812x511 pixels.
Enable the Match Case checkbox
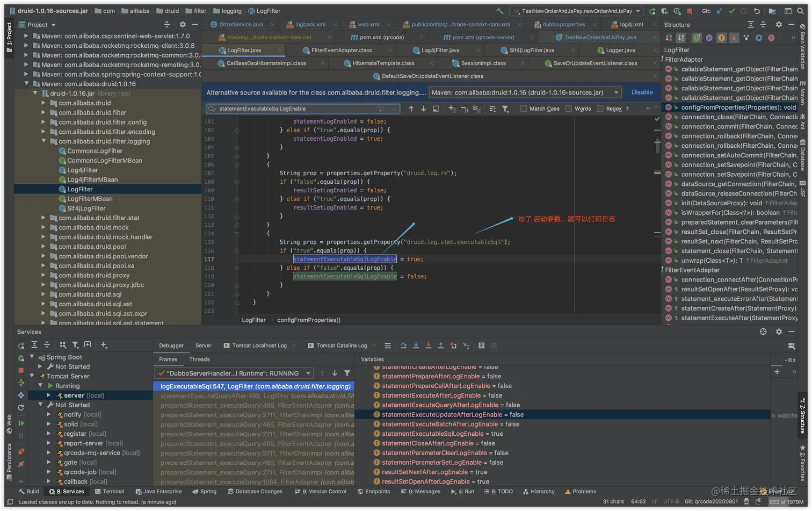pos(524,109)
